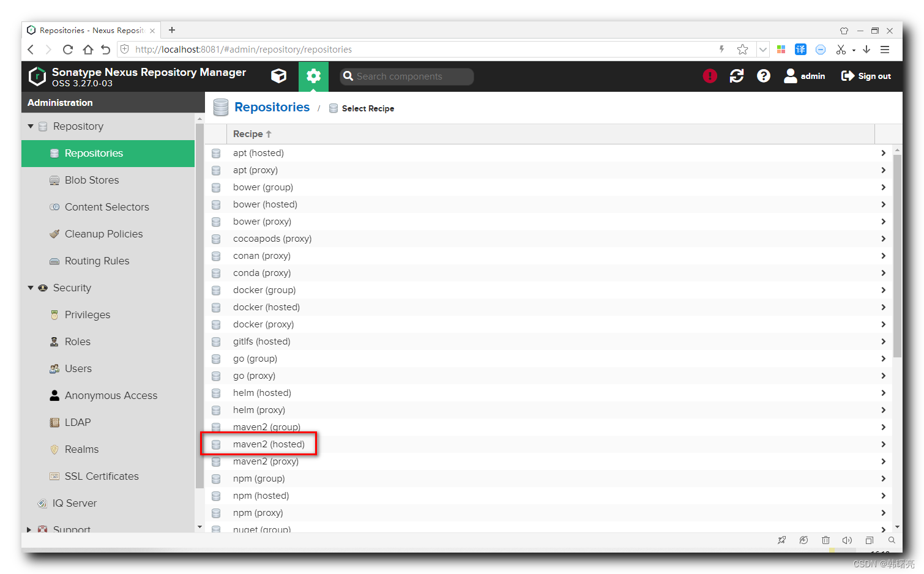Click the browser undo/restore icon
Image resolution: width=924 pixels, height=574 pixels.
coord(105,50)
